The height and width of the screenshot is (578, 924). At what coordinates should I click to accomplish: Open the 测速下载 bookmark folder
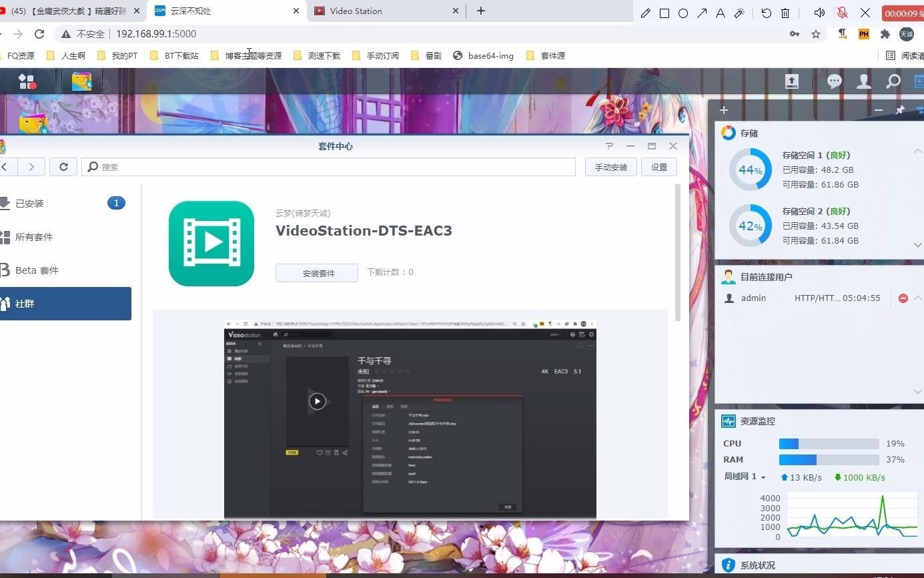pos(317,56)
